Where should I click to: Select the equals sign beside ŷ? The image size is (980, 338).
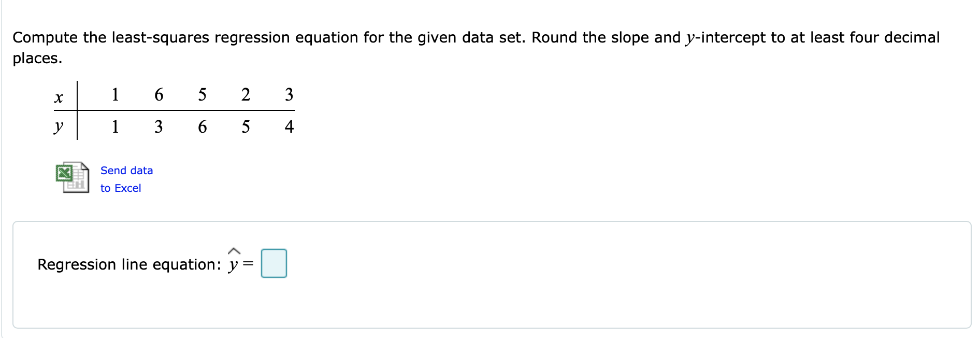(x=249, y=264)
